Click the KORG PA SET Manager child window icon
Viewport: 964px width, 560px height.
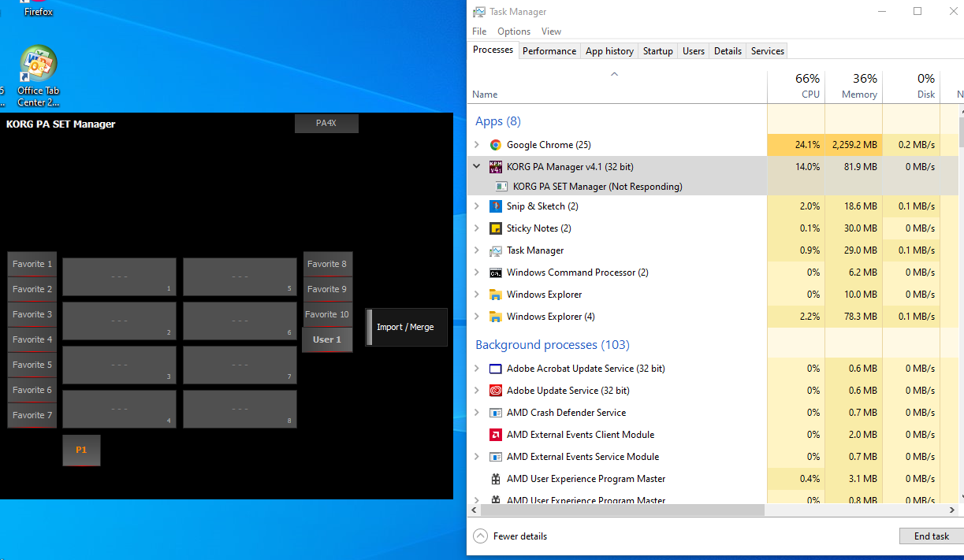501,187
